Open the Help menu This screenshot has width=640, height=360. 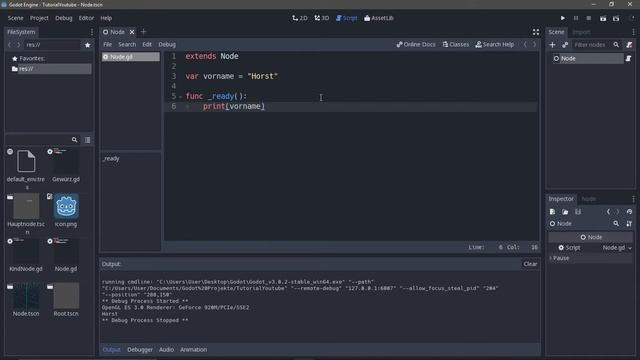pyautogui.click(x=106, y=18)
